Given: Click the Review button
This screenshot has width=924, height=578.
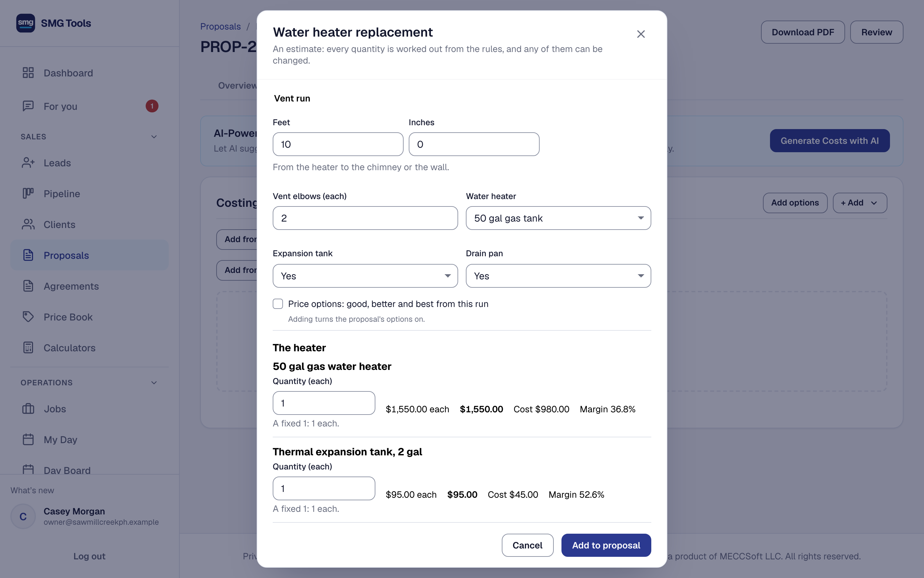Looking at the screenshot, I should tap(876, 32).
